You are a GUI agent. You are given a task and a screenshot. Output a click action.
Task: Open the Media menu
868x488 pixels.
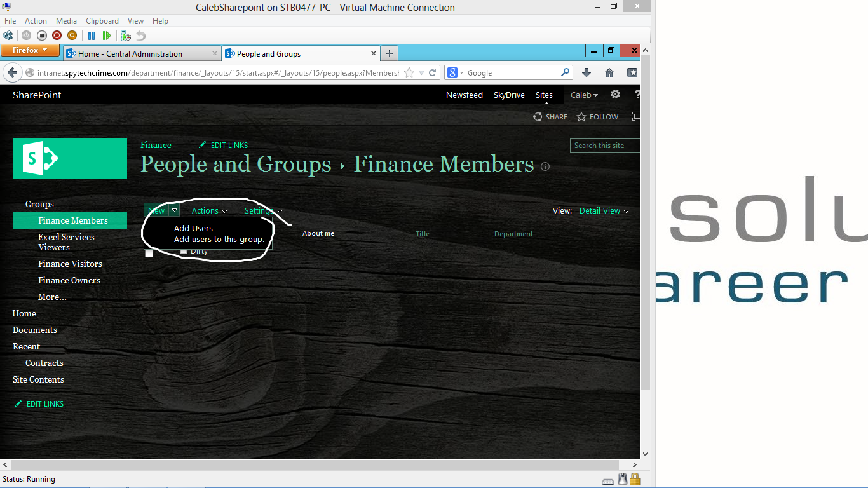coord(66,21)
